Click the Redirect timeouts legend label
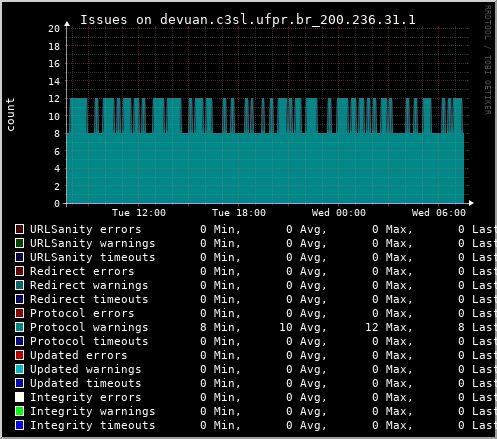 pyautogui.click(x=89, y=299)
